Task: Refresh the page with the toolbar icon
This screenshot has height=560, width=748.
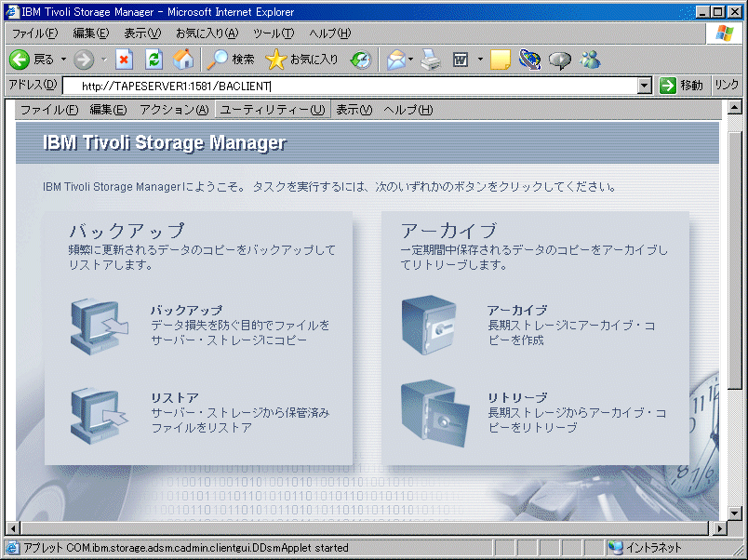Action: [x=154, y=60]
